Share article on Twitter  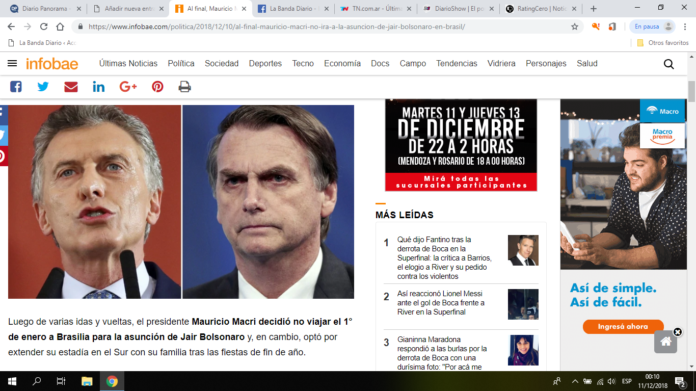43,87
